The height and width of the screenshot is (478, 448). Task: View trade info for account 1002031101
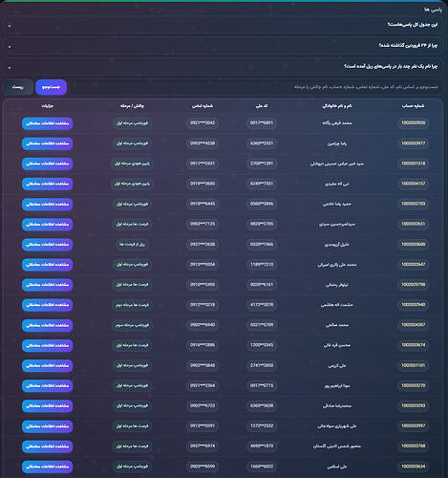point(48,365)
